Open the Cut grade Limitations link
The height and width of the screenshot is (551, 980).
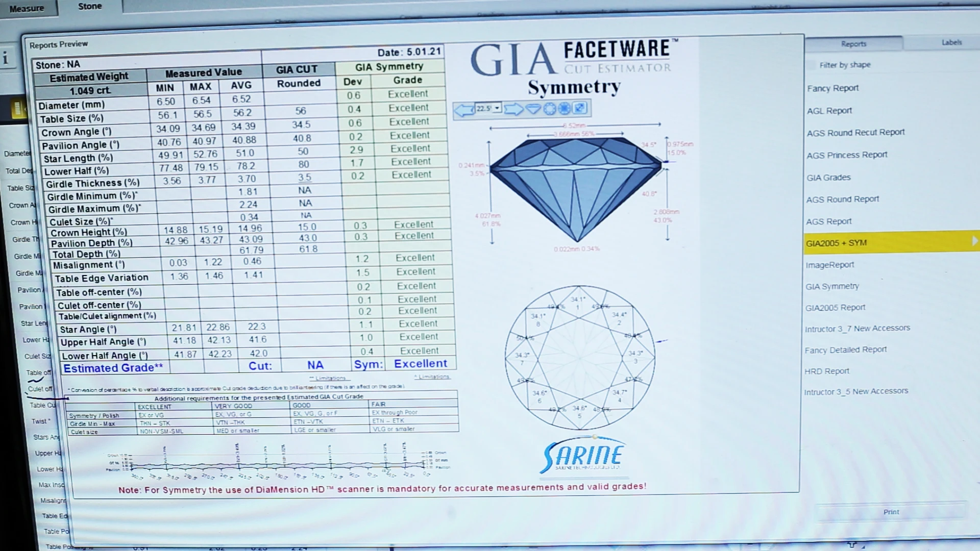click(x=330, y=379)
